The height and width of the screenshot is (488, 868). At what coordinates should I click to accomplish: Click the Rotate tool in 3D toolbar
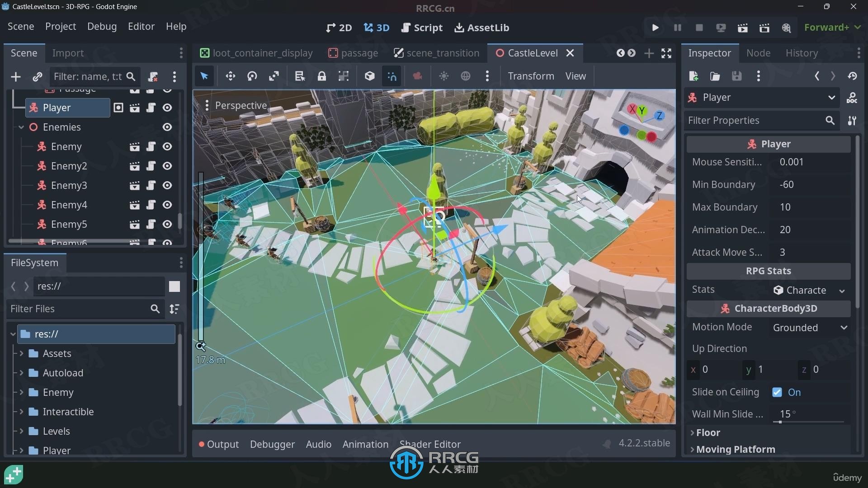tap(252, 76)
